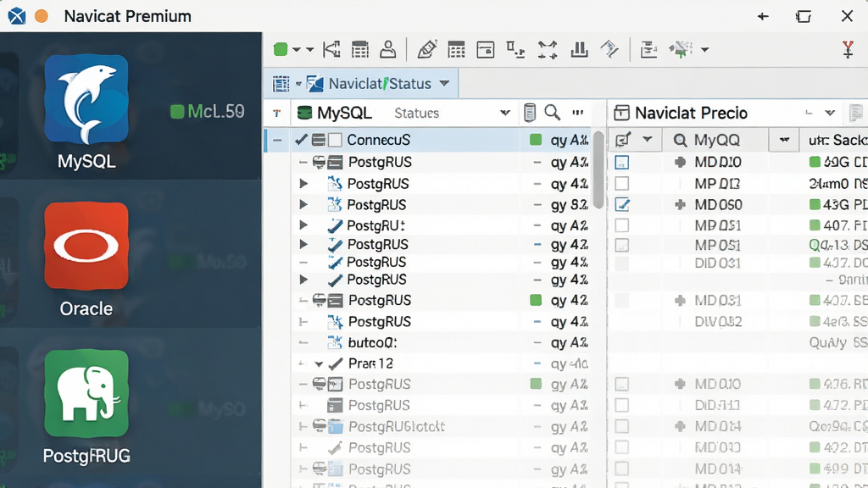
Task: Toggle checkbox in the DID 113 row
Action: [622, 405]
